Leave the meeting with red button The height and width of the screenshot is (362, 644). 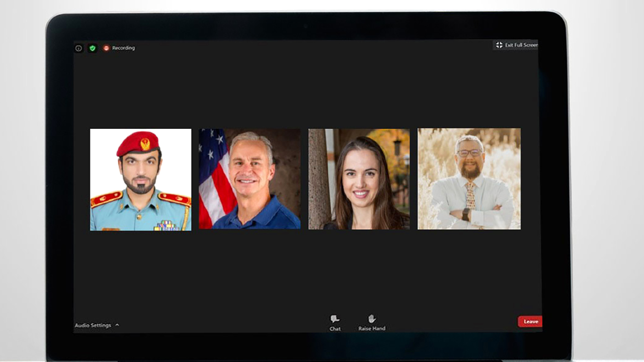[530, 322]
